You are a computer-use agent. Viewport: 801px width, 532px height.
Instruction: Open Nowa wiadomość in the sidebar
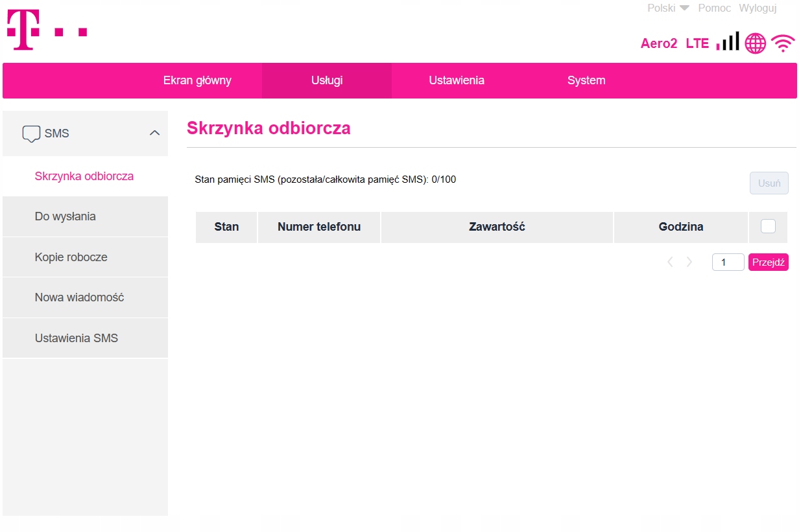(x=79, y=297)
